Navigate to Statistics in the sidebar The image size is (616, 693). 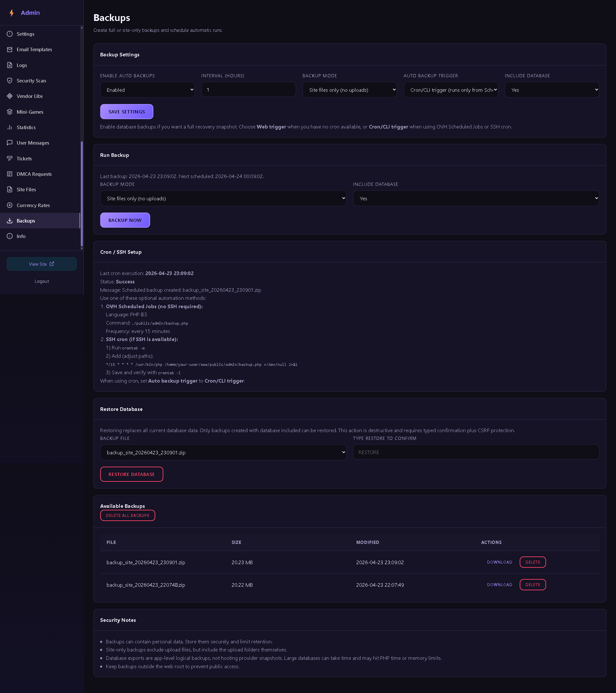pos(40,128)
